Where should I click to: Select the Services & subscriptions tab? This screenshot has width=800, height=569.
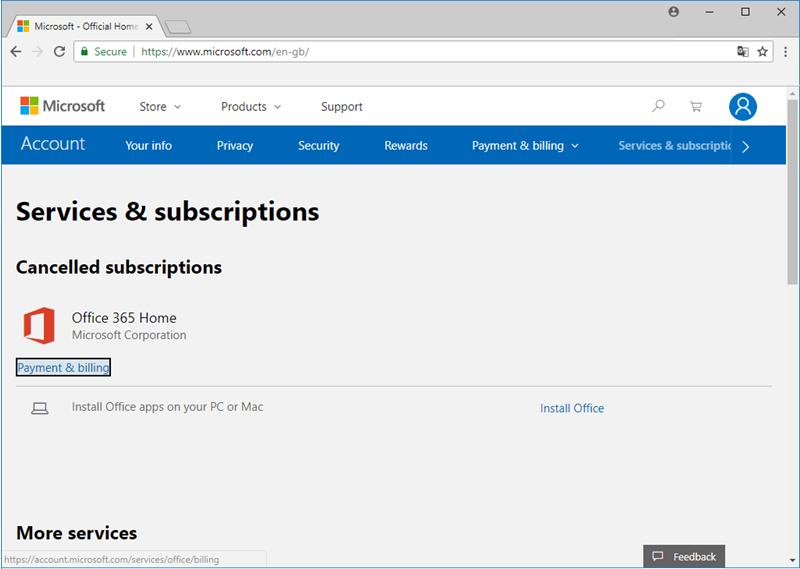coord(674,145)
